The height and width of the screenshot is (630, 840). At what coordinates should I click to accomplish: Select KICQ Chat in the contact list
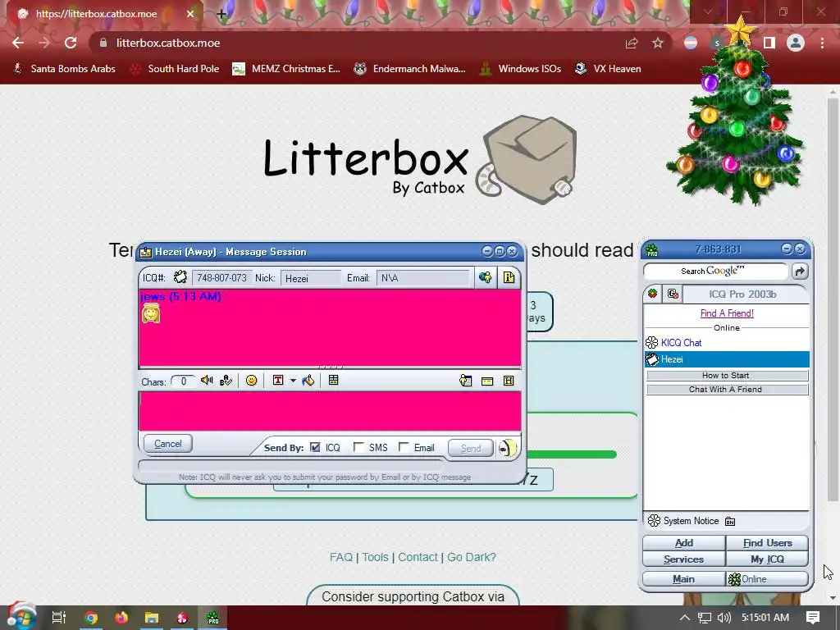coord(727,342)
